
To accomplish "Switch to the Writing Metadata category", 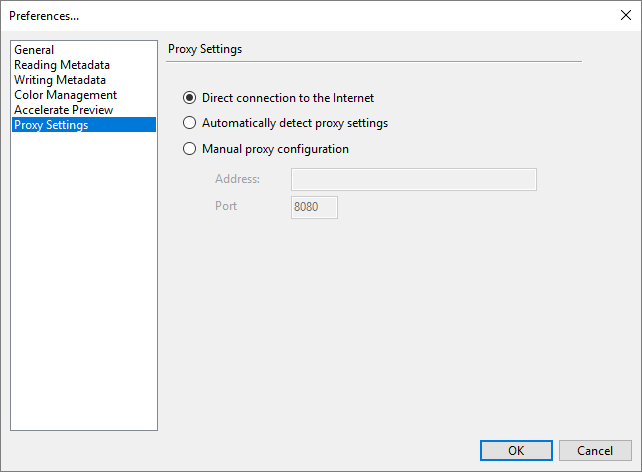I will 60,80.
